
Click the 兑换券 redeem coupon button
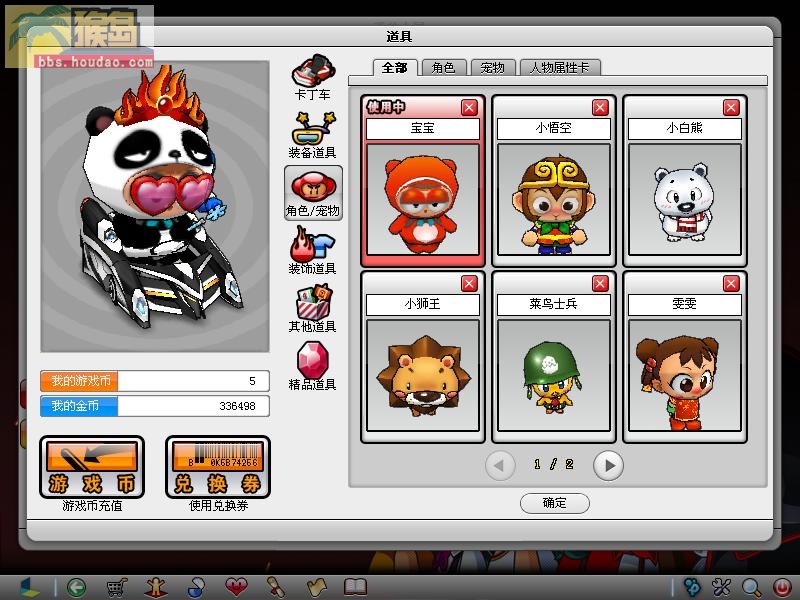tap(218, 467)
